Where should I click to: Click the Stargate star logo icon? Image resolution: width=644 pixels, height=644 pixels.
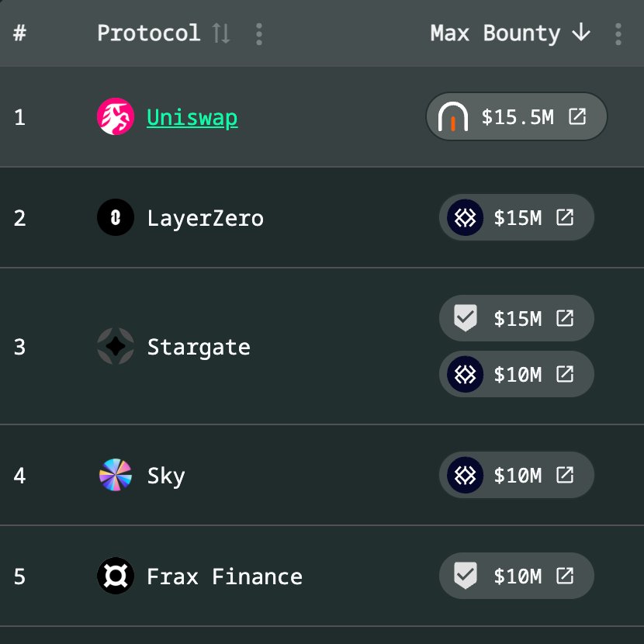point(116,346)
